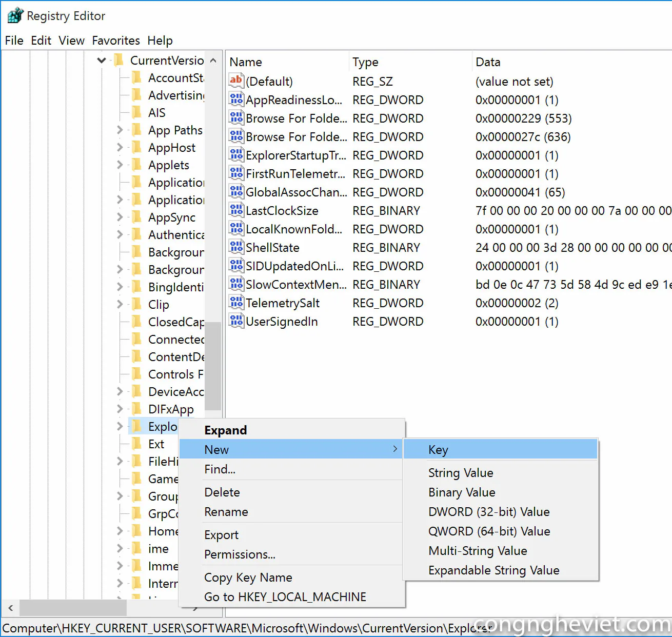Collapse the CurrentVersion tree node
This screenshot has height=637, width=672.
tap(102, 61)
